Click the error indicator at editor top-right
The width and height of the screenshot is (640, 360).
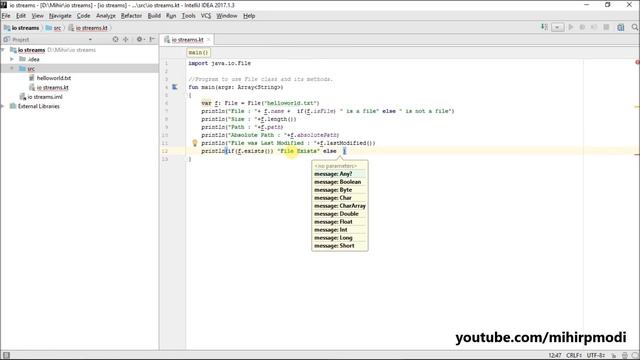(637, 62)
